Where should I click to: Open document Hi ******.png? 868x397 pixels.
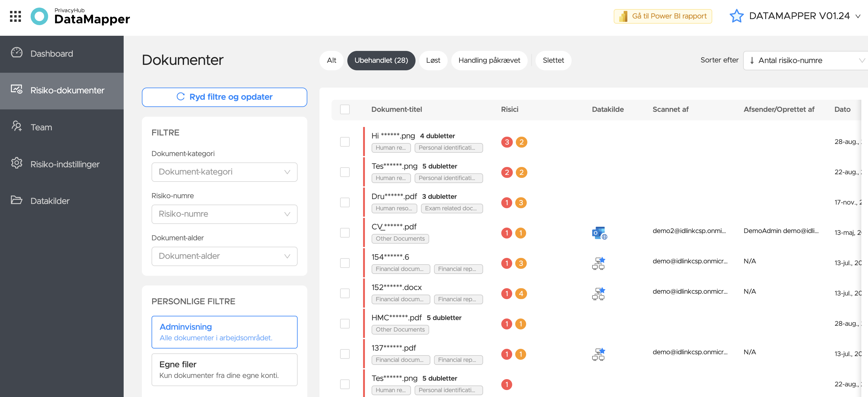393,136
